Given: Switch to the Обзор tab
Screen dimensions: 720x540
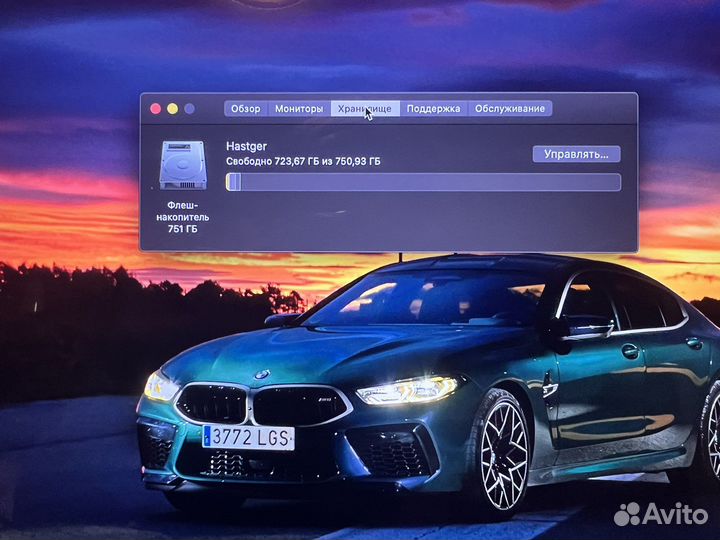Looking at the screenshot, I should coord(245,109).
